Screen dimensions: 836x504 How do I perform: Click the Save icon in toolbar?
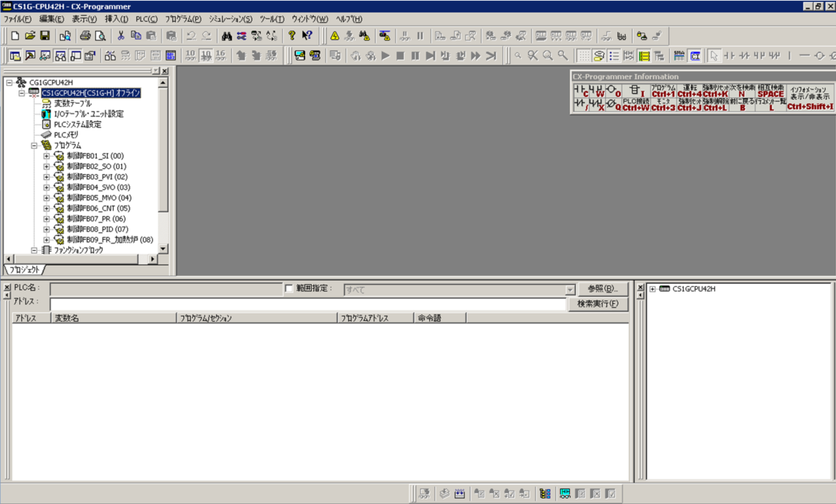[x=45, y=35]
